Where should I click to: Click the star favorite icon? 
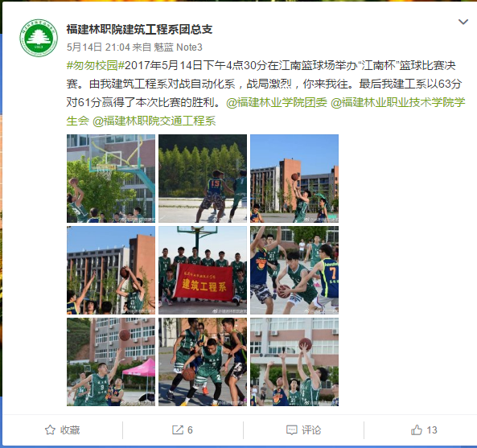click(x=50, y=430)
